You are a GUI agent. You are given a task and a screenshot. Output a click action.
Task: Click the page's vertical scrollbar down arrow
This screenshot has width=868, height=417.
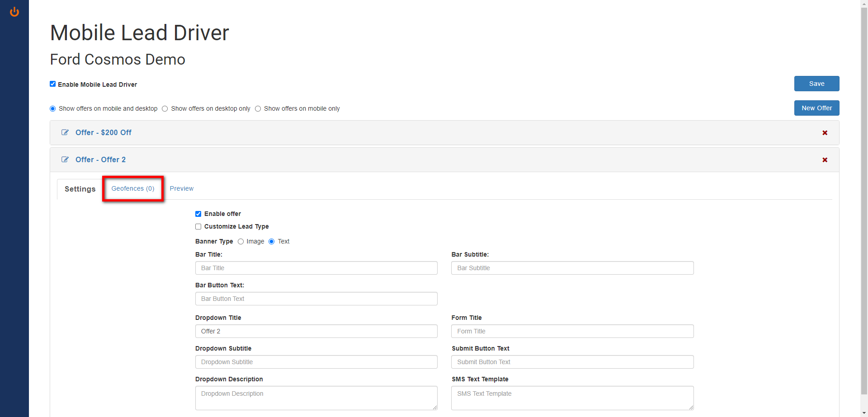(864, 413)
